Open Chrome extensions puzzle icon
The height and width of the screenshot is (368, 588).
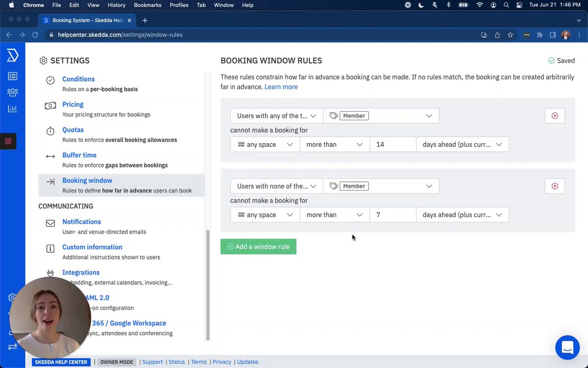point(540,34)
